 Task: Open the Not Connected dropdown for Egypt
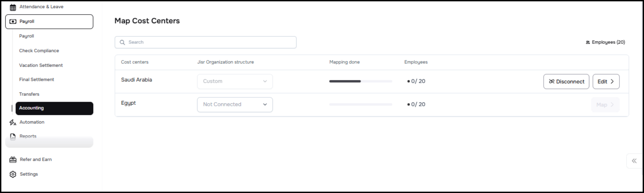pos(235,104)
